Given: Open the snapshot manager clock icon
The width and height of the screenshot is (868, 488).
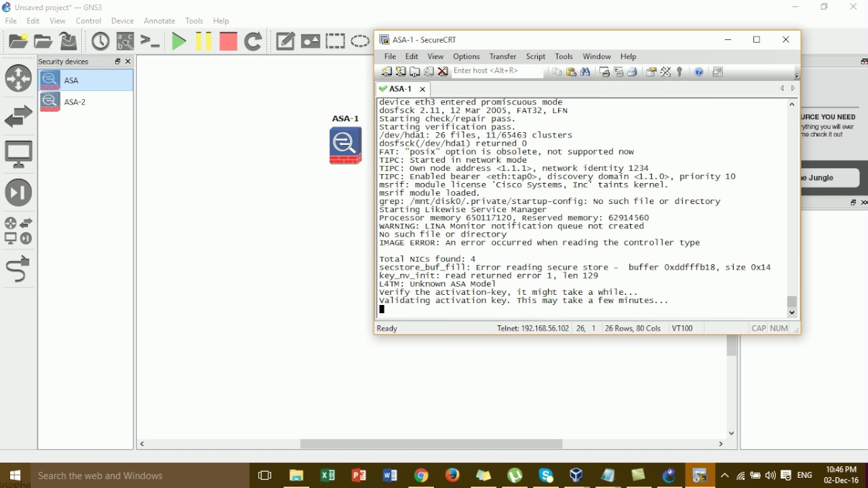Looking at the screenshot, I should tap(100, 41).
